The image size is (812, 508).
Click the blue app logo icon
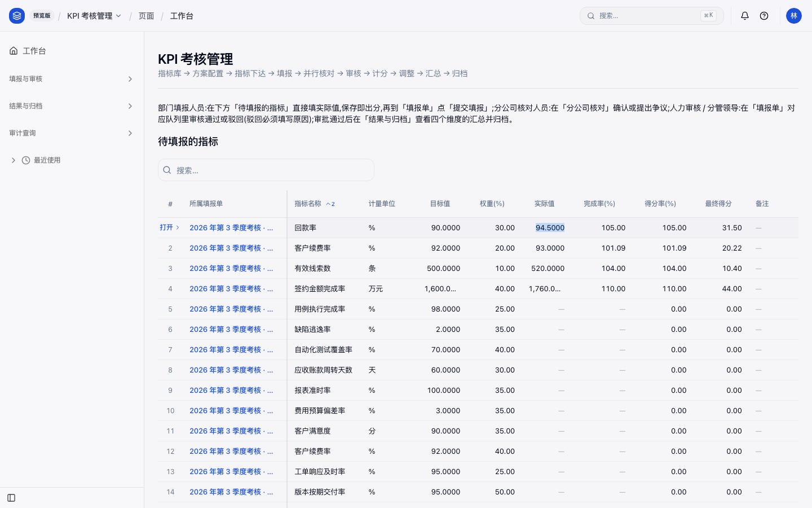point(17,16)
